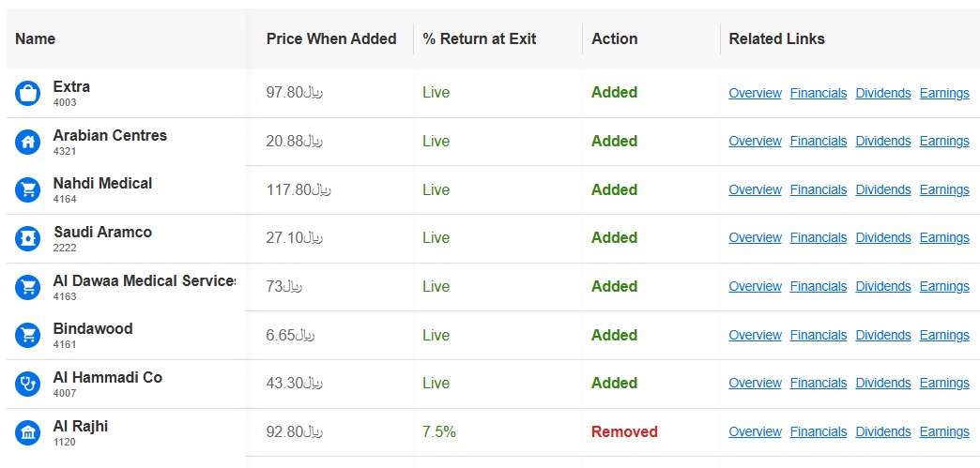
Task: Open Earnings link for Saudi Aramco
Action: (944, 238)
